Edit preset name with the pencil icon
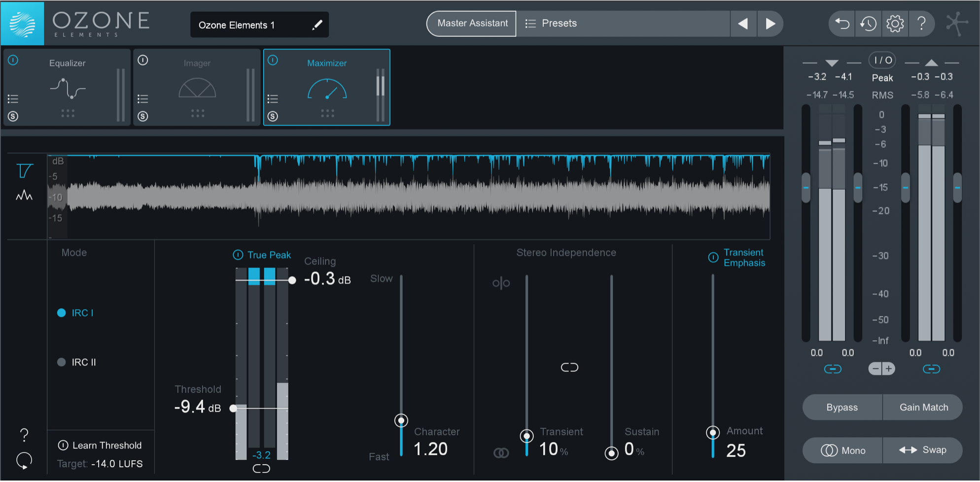Viewport: 980px width, 482px height. [x=317, y=25]
